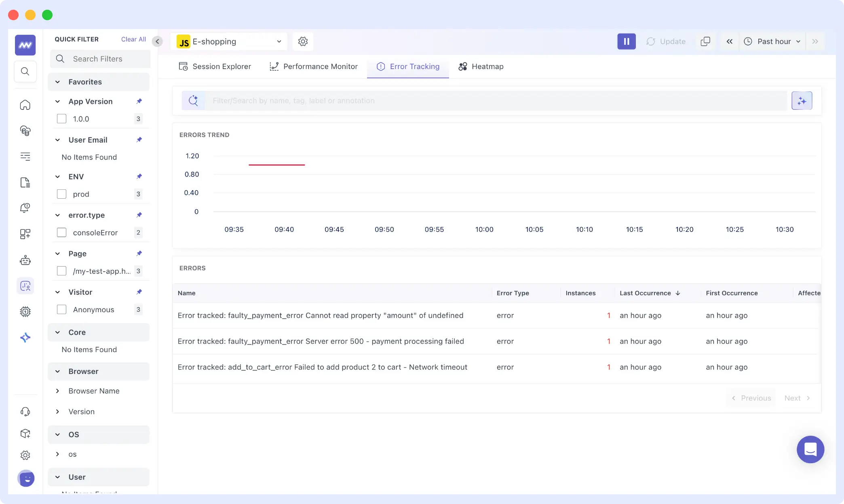This screenshot has height=504, width=844.
Task: Enable the prod ENV filter checkbox
Action: 61,194
